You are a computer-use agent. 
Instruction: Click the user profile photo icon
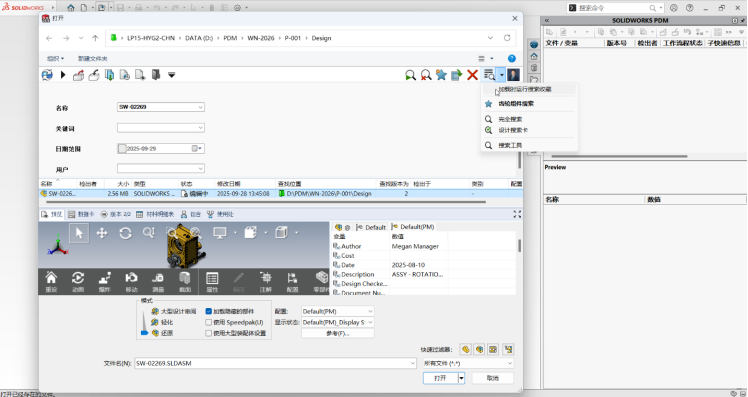pyautogui.click(x=513, y=75)
